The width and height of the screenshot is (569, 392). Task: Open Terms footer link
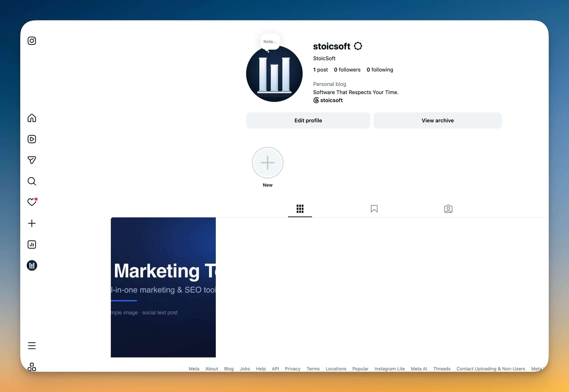tap(313, 369)
